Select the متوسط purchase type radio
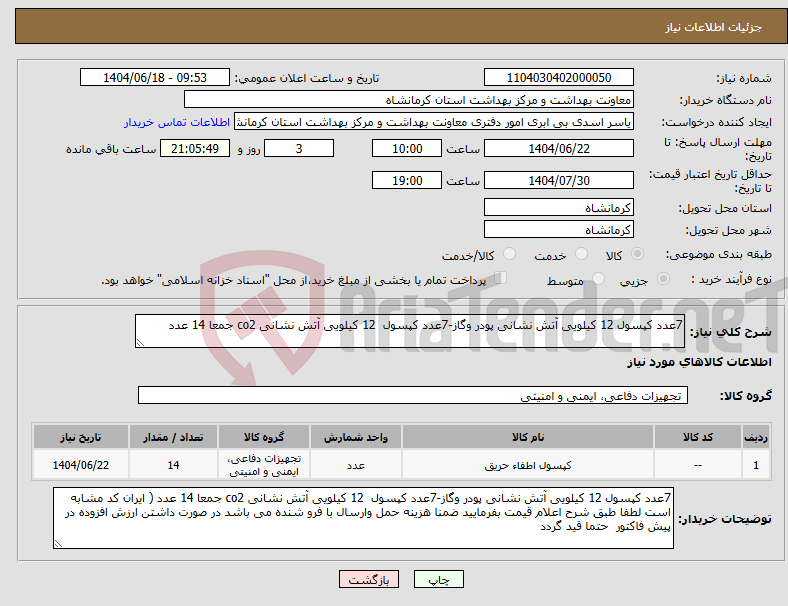Image resolution: width=788 pixels, height=606 pixels. tap(598, 279)
